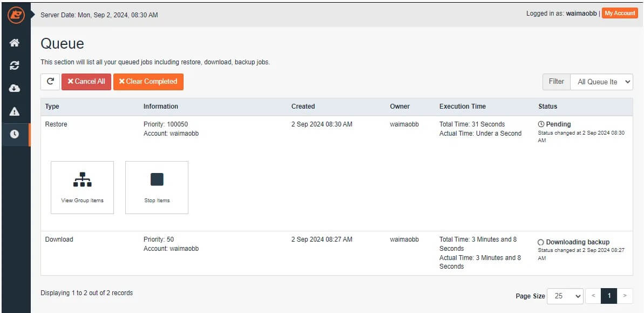Go to the previous page arrow
Image resolution: width=644 pixels, height=313 pixels.
pos(593,296)
